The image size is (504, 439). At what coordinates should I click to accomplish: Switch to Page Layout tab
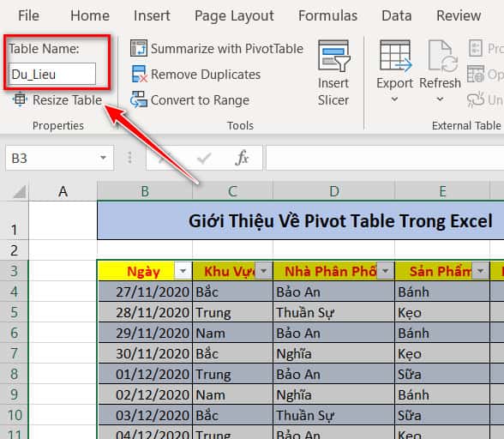click(x=234, y=16)
